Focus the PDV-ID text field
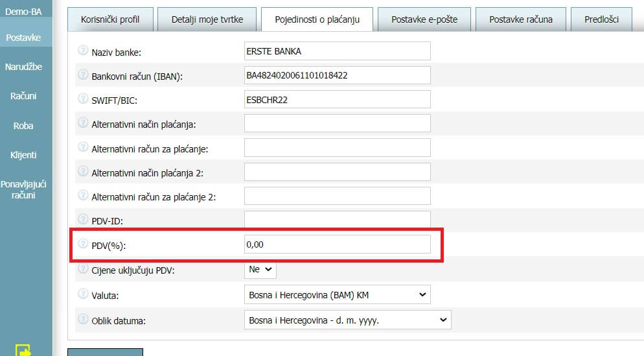Screen dimensions: 644x356 pyautogui.click(x=337, y=220)
